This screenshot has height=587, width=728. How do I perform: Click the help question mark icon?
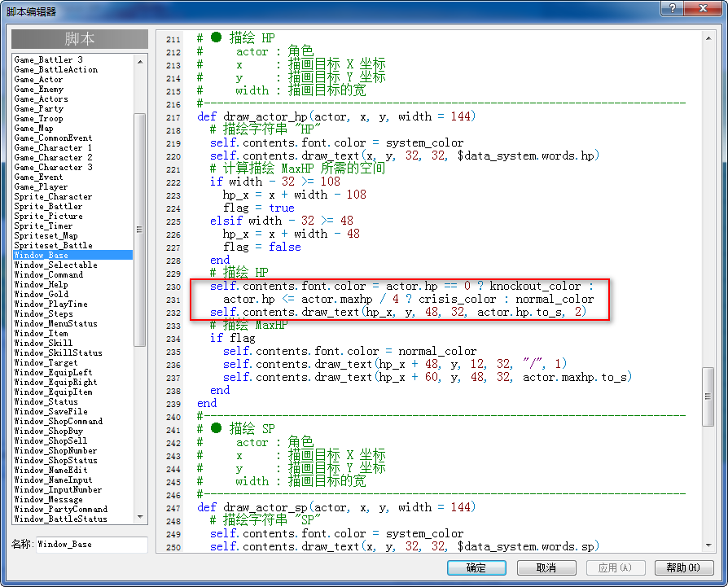(673, 8)
